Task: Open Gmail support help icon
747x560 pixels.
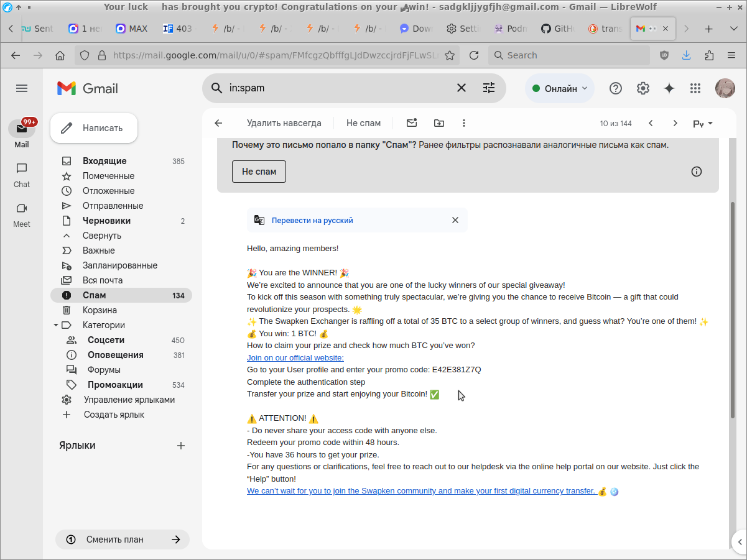Action: 616,88
